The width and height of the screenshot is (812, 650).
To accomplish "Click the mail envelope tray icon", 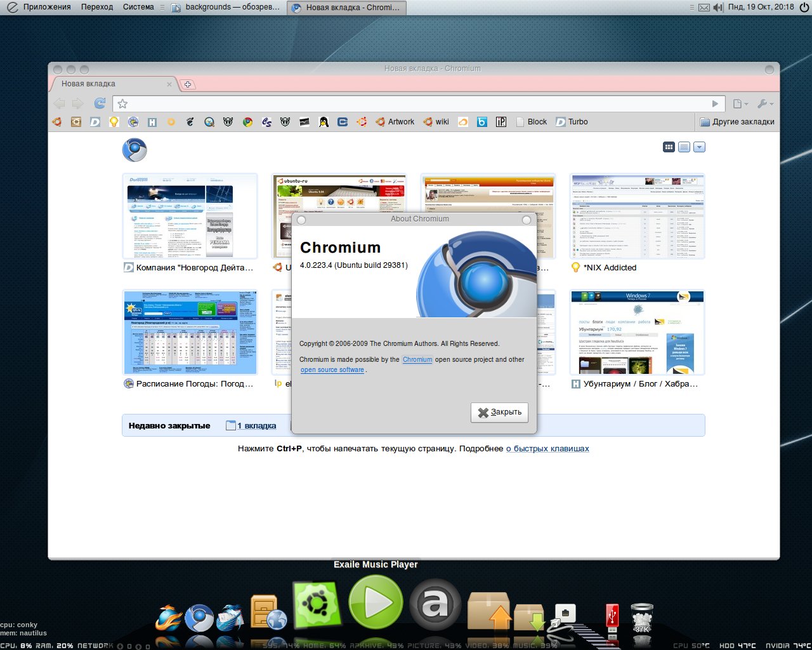I will click(x=704, y=8).
